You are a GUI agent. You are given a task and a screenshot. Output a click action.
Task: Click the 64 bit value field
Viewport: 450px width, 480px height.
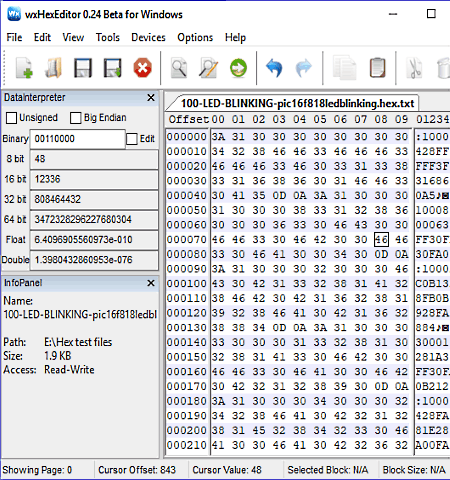click(x=94, y=220)
